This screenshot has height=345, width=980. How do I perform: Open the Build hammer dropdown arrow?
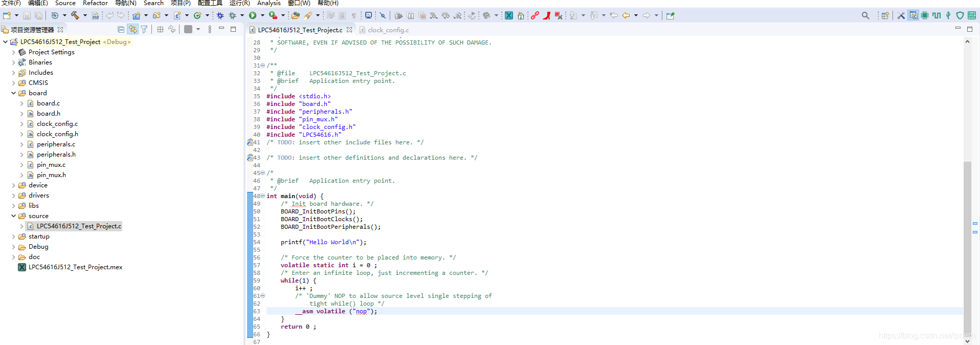pos(85,15)
